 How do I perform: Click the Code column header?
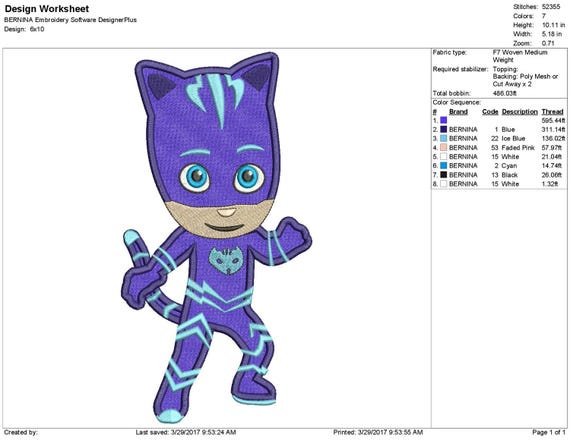click(x=490, y=112)
